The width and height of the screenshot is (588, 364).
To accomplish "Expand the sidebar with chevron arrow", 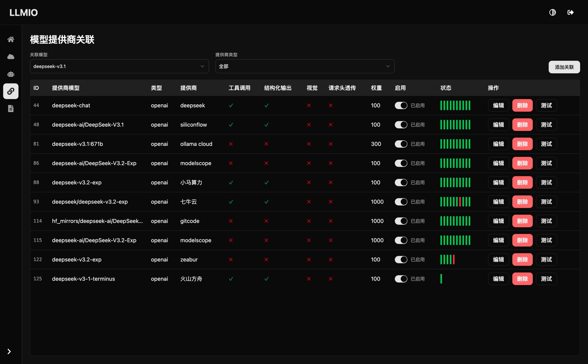I will (9, 351).
